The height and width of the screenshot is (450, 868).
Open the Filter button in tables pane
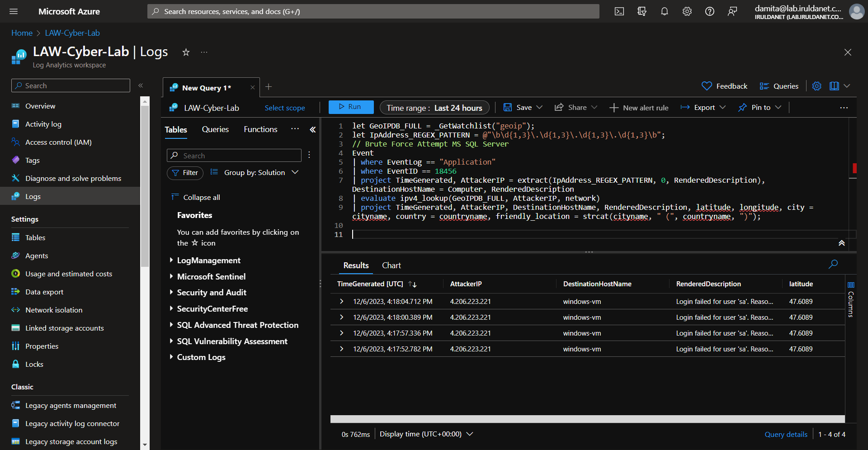185,173
